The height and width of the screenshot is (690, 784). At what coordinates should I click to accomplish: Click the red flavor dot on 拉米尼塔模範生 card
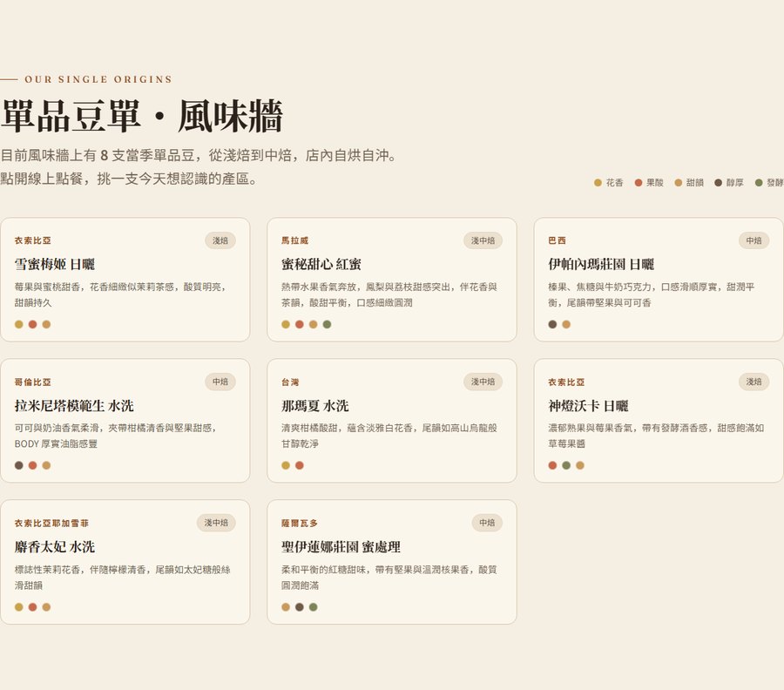pos(32,465)
